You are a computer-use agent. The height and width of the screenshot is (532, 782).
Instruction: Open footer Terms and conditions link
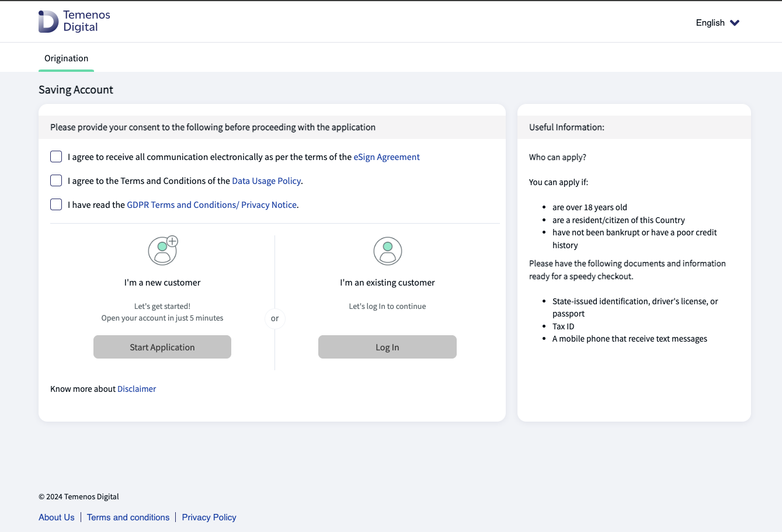[128, 517]
